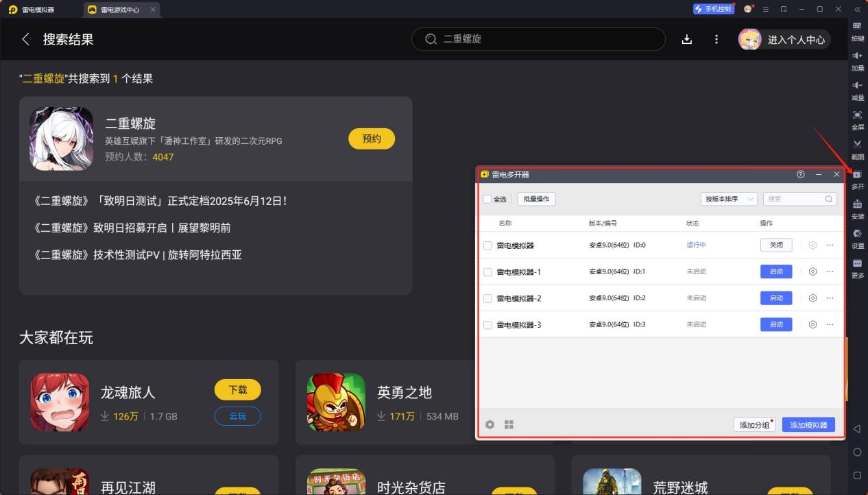868x495 pixels.
Task: Click the search magnifier in 多开器 search box
Action: (828, 199)
